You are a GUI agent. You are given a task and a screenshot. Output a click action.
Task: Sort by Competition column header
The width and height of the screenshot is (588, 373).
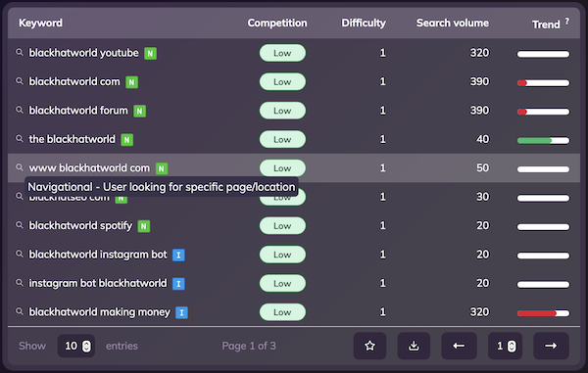[277, 23]
